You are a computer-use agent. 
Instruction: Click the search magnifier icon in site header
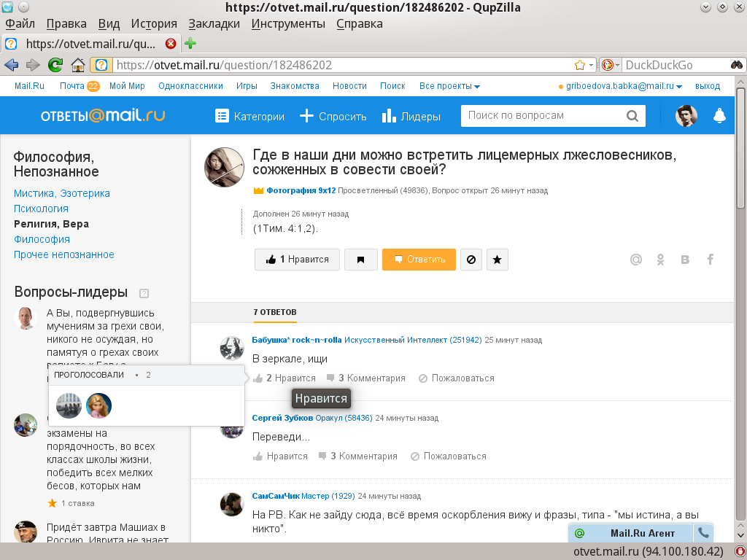click(632, 116)
